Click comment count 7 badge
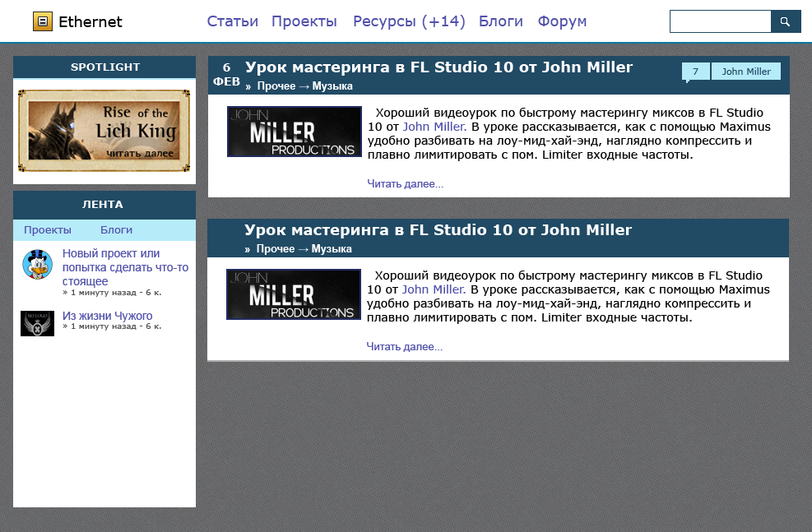The width and height of the screenshot is (812, 532). coord(695,72)
